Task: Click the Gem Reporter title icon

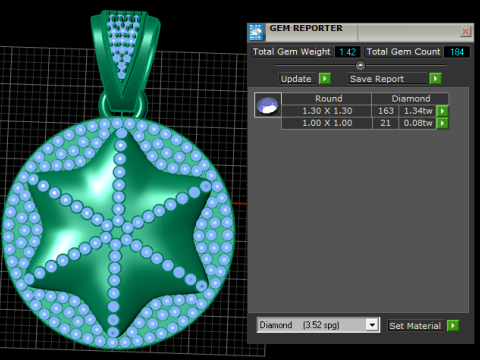Action: tap(256, 32)
